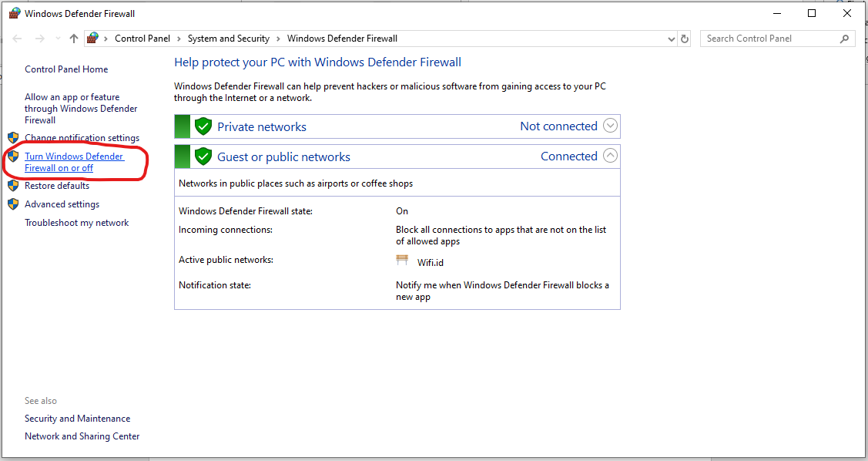This screenshot has width=868, height=461.
Task: Click the search magnifier icon
Action: point(844,39)
